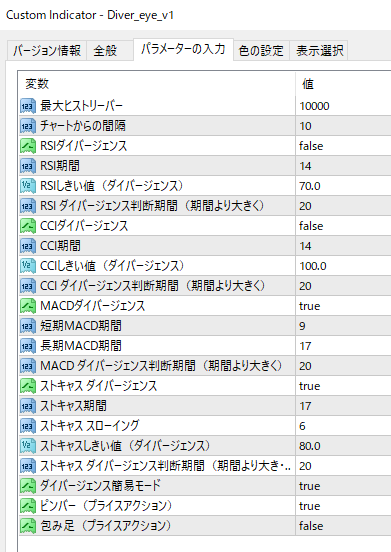Click the value 14 of CCI期間
The width and height of the screenshot is (391, 552).
[305, 246]
